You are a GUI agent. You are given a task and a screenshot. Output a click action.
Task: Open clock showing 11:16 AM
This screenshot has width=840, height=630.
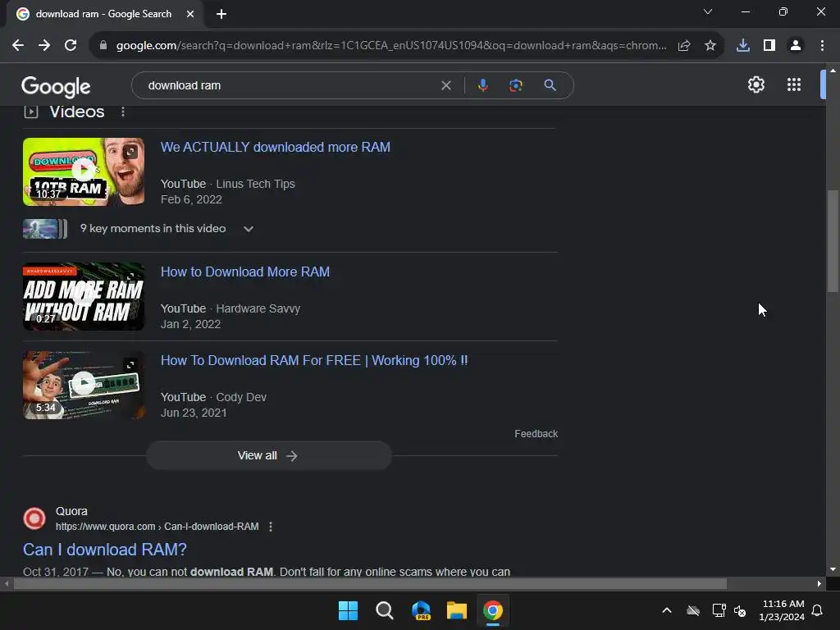(x=782, y=610)
